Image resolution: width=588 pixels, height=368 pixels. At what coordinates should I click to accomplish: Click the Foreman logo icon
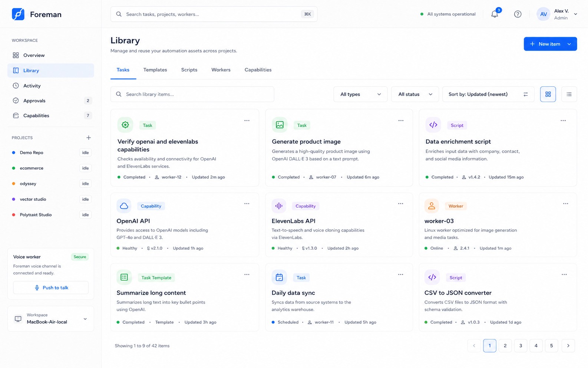click(x=18, y=14)
